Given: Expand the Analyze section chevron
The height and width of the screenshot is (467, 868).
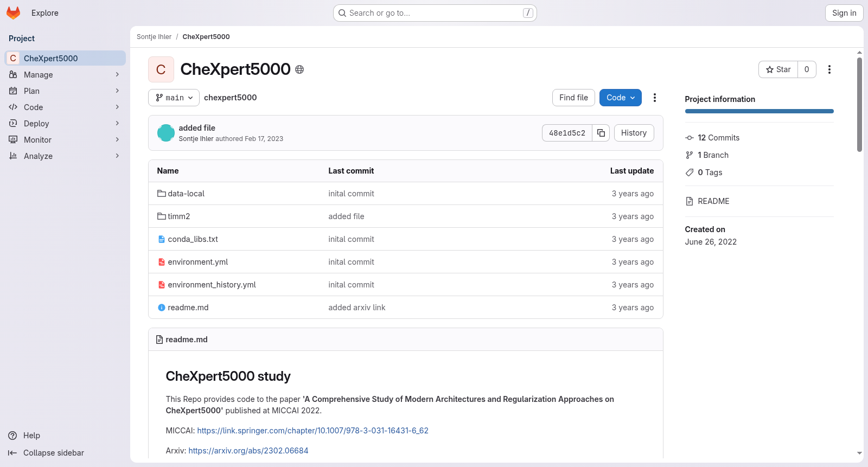Looking at the screenshot, I should [x=117, y=156].
